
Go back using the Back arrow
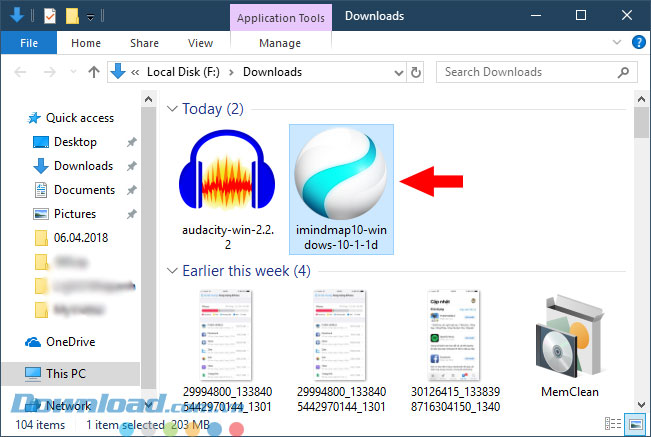point(20,72)
